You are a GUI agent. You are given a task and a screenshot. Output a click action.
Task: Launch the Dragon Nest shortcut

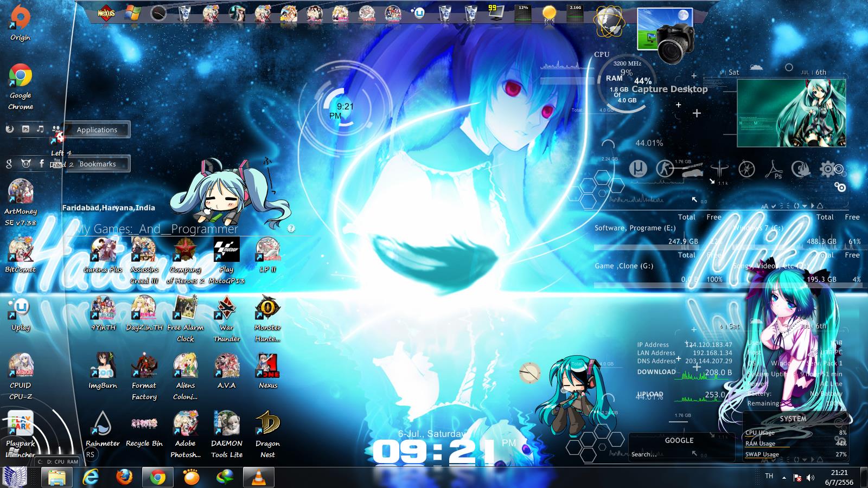point(267,435)
